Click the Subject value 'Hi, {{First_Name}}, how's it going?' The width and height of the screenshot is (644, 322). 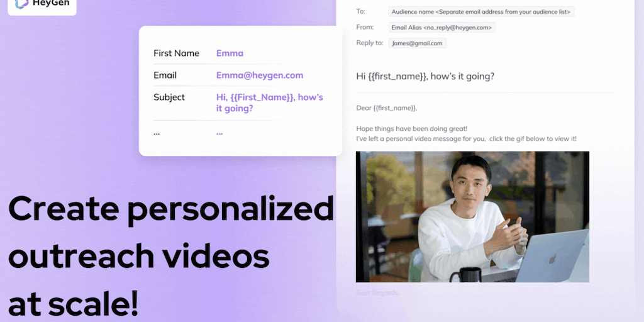click(x=269, y=103)
